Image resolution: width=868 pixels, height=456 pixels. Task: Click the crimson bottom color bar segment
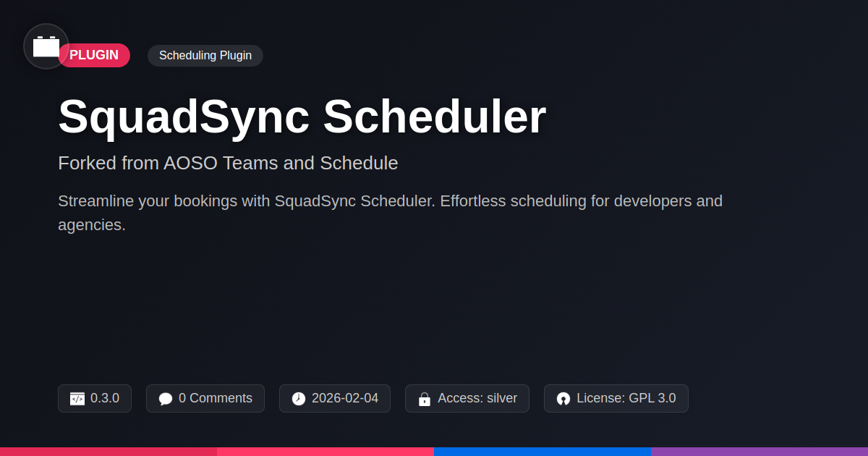[109, 452]
